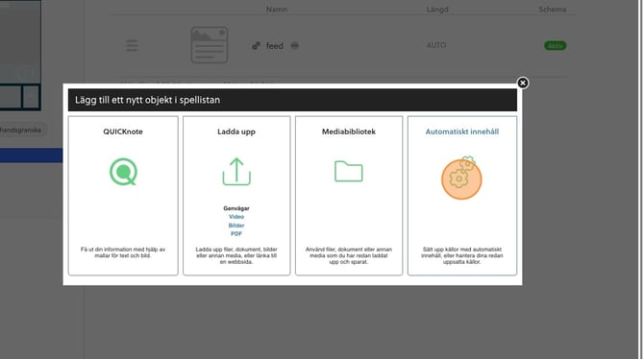Click the feed thumbnail in the playlist
This screenshot has height=359, width=644.
click(210, 45)
